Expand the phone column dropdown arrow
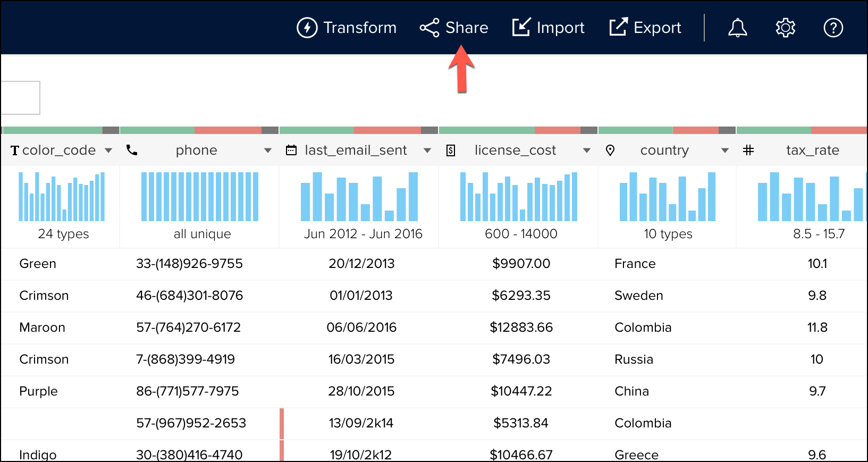Image resolution: width=868 pixels, height=462 pixels. 268,150
